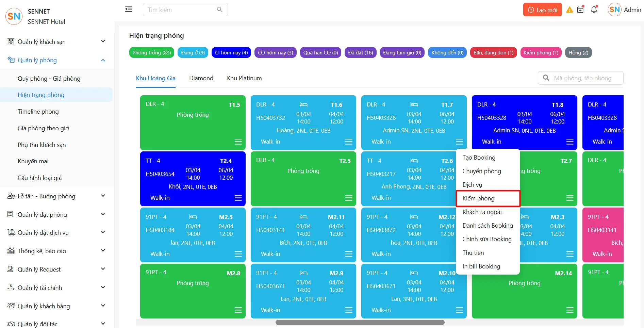Toggle the 'Phòng trống (83)' status filter
Viewport: 644px width, 328px height.
coord(152,53)
